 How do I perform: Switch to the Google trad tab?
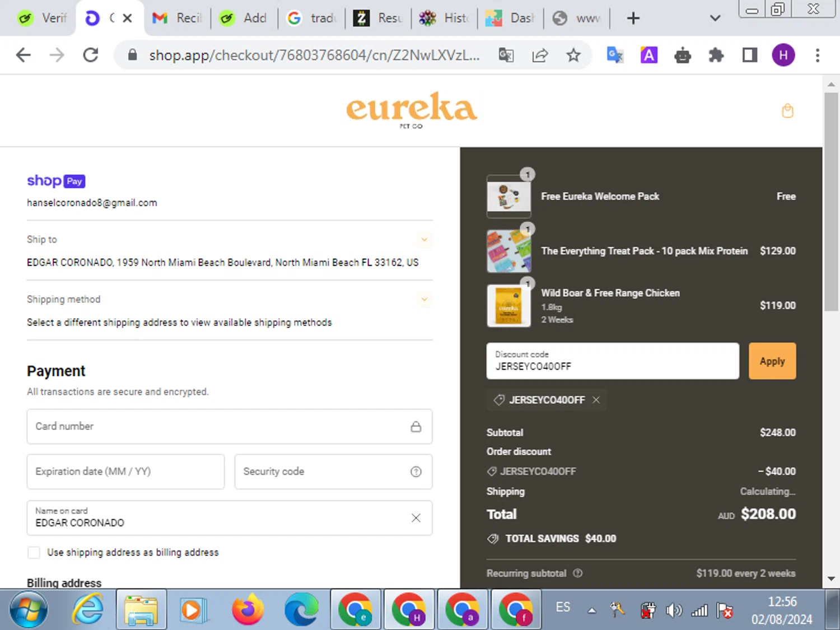311,18
